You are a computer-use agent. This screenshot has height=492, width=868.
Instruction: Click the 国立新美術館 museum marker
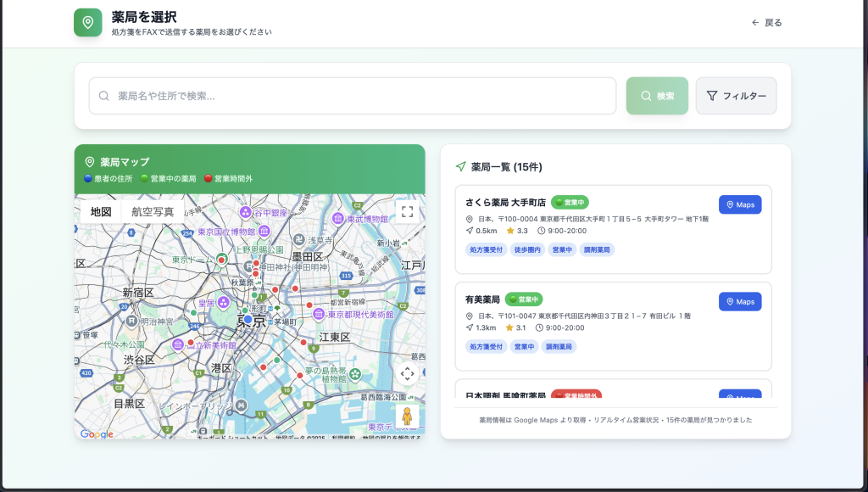coord(178,344)
